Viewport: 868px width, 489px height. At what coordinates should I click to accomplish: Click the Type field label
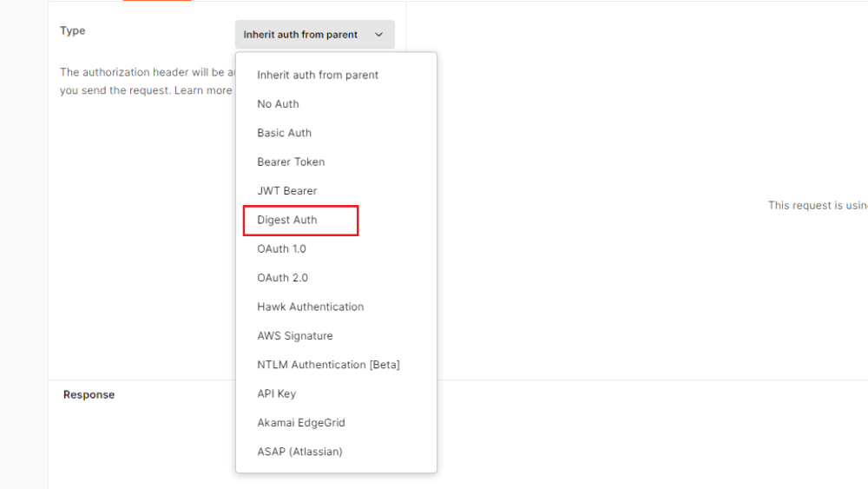(73, 30)
